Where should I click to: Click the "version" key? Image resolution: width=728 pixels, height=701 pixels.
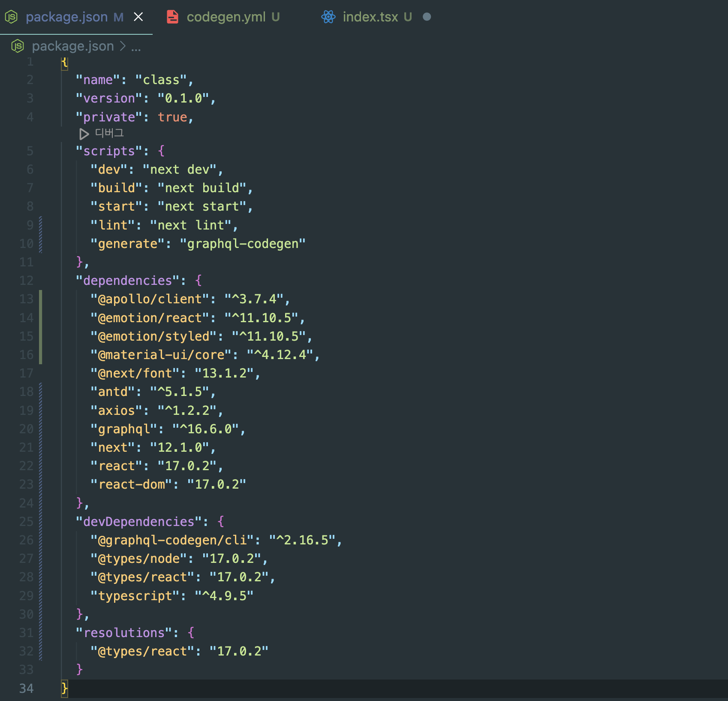109,98
